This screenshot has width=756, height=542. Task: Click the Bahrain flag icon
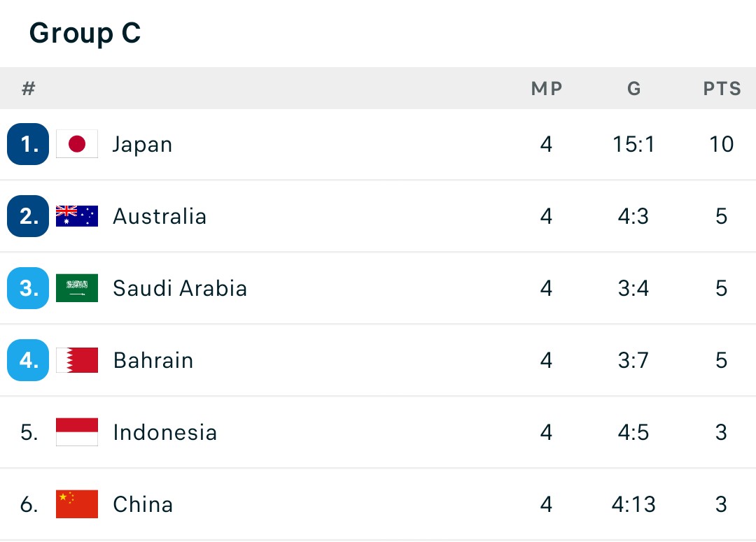pos(77,360)
